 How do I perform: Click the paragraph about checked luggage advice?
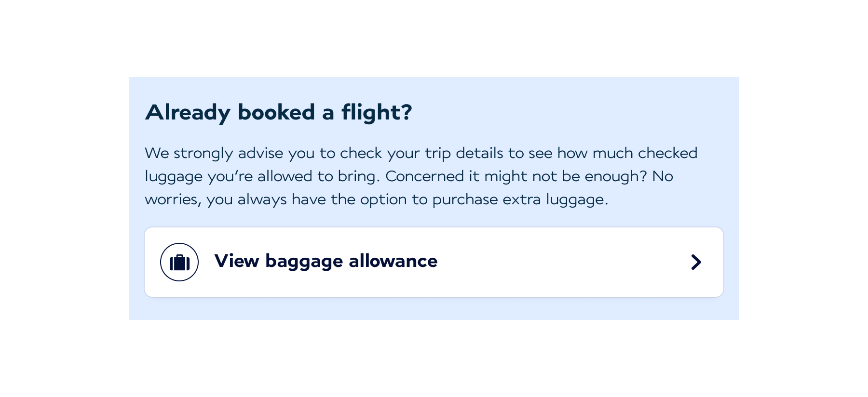click(421, 176)
